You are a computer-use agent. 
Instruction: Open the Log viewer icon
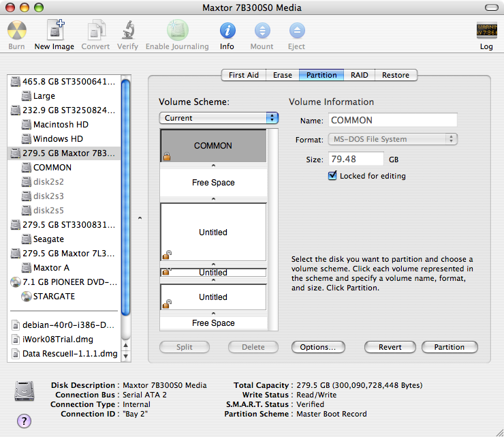[486, 31]
